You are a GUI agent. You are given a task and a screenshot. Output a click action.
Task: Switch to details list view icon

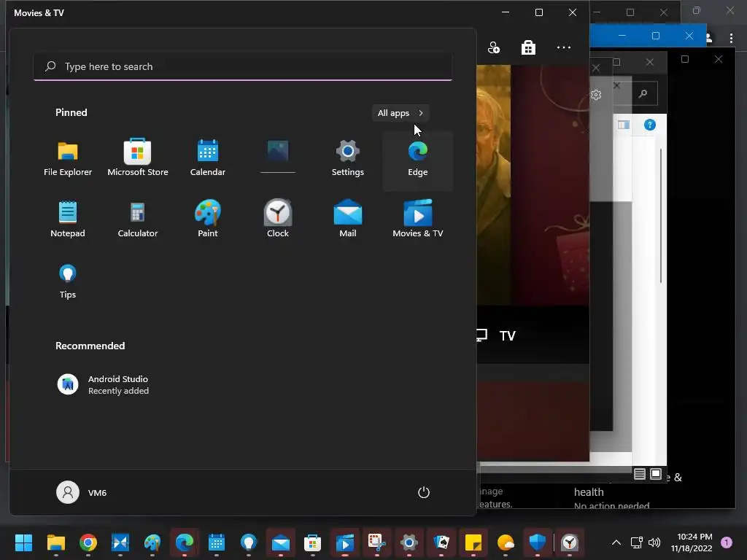pos(640,474)
